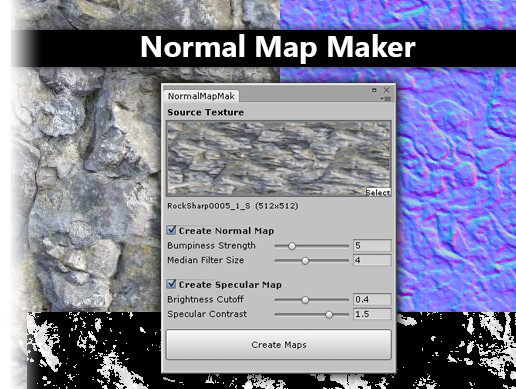The width and height of the screenshot is (516, 389).
Task: Open the panel options menu icon below the close button
Action: [386, 99]
